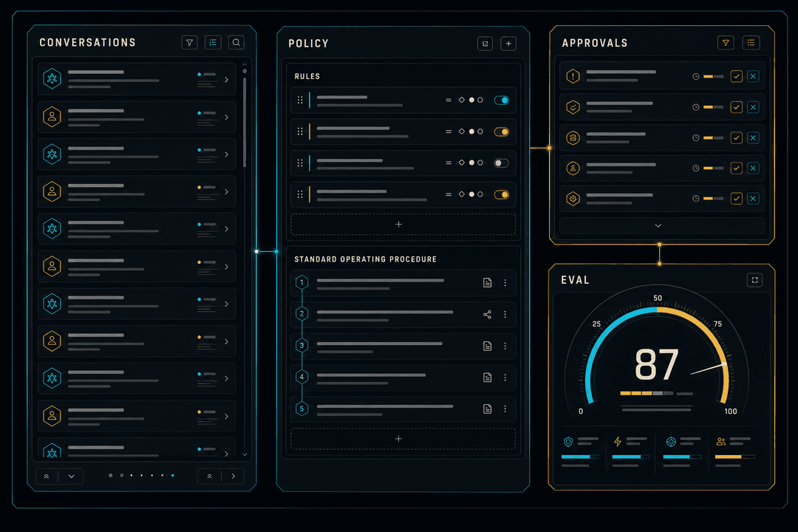Screen dimensions: 798x532
Task: Click the Rules section heading
Action: 307,76
